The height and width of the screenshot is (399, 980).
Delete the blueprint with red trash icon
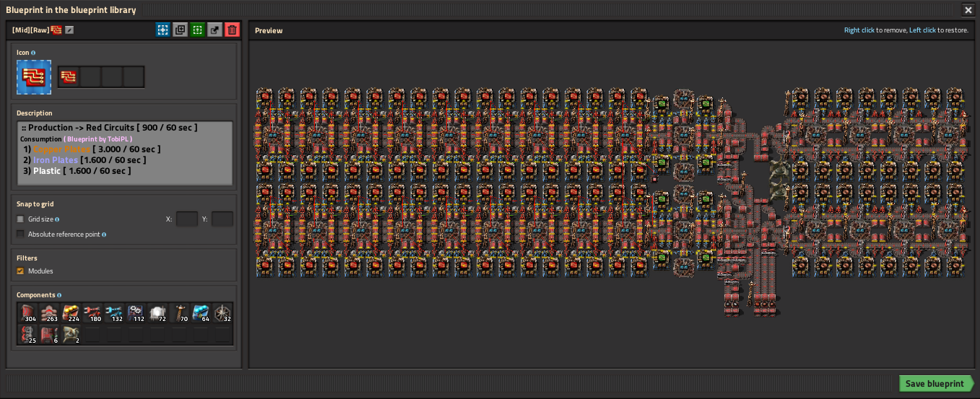[232, 30]
